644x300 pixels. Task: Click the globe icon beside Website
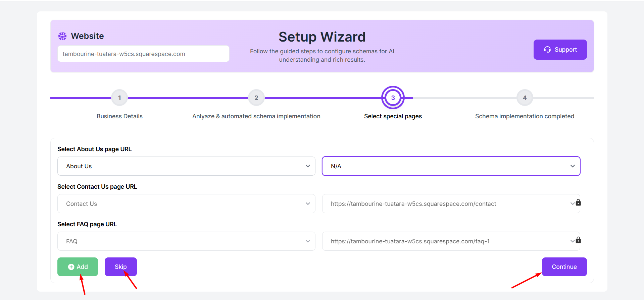62,36
